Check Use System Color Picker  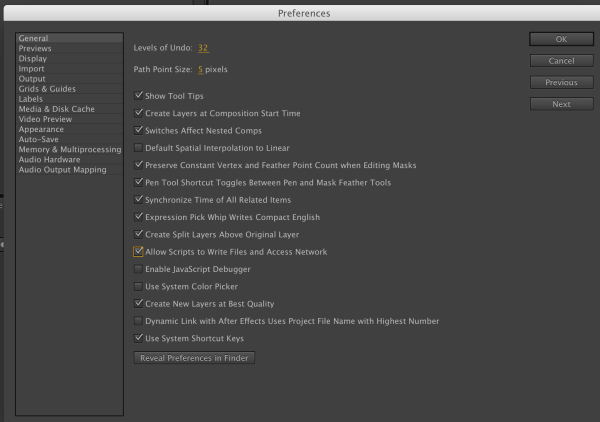point(138,287)
